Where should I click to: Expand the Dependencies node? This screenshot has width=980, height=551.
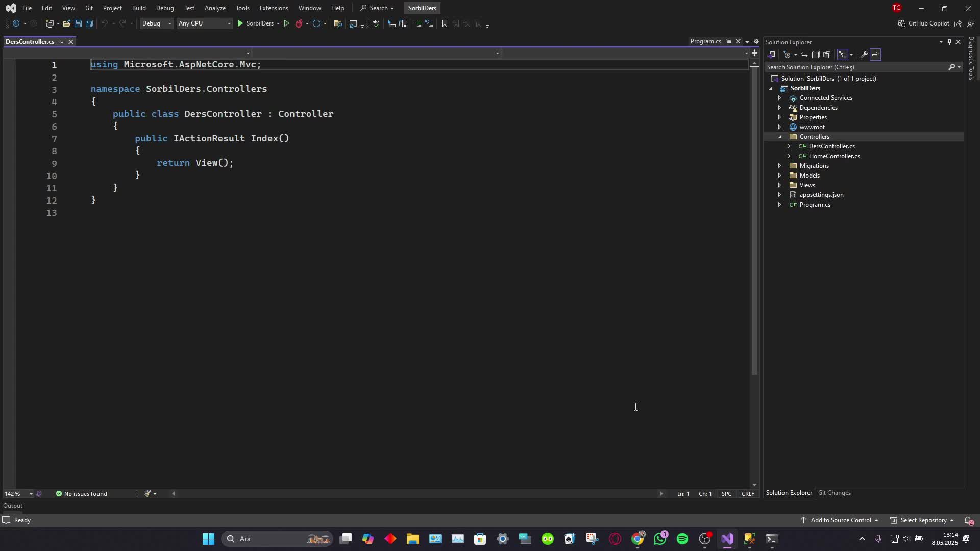[x=779, y=108]
